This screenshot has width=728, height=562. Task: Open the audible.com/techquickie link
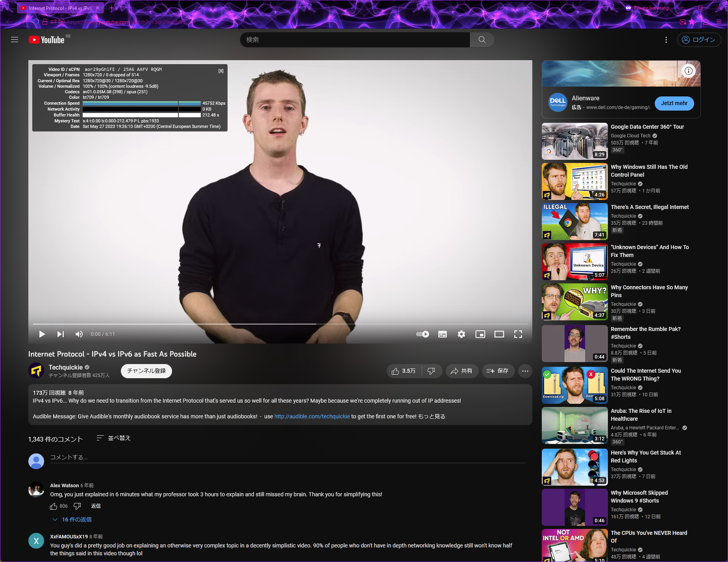point(312,416)
